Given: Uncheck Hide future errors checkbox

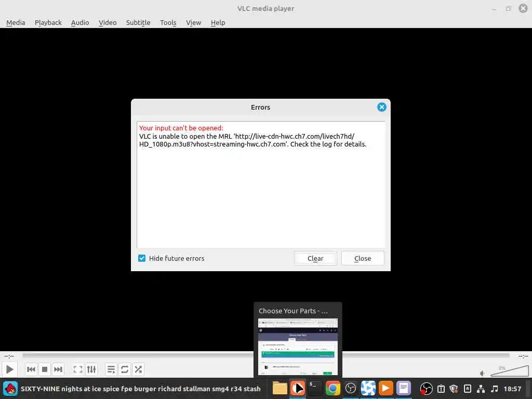Looking at the screenshot, I should pos(142,258).
